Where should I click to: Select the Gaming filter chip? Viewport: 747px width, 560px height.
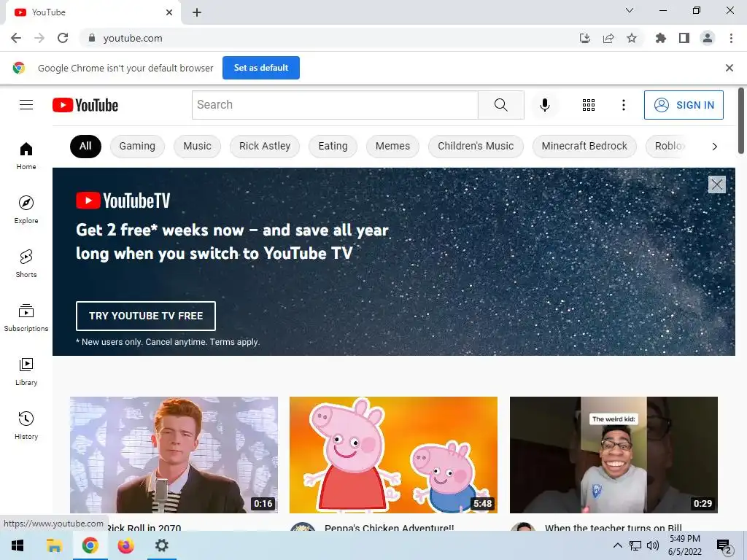point(137,146)
